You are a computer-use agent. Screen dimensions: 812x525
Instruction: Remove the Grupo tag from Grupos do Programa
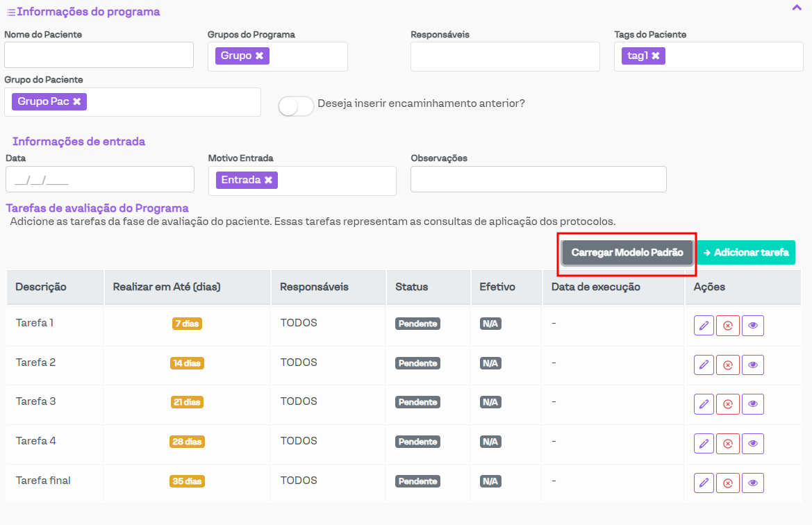259,56
